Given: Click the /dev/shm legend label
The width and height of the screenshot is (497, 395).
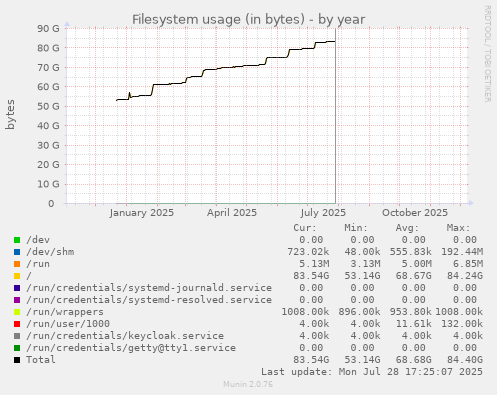Looking at the screenshot, I should pos(50,252).
